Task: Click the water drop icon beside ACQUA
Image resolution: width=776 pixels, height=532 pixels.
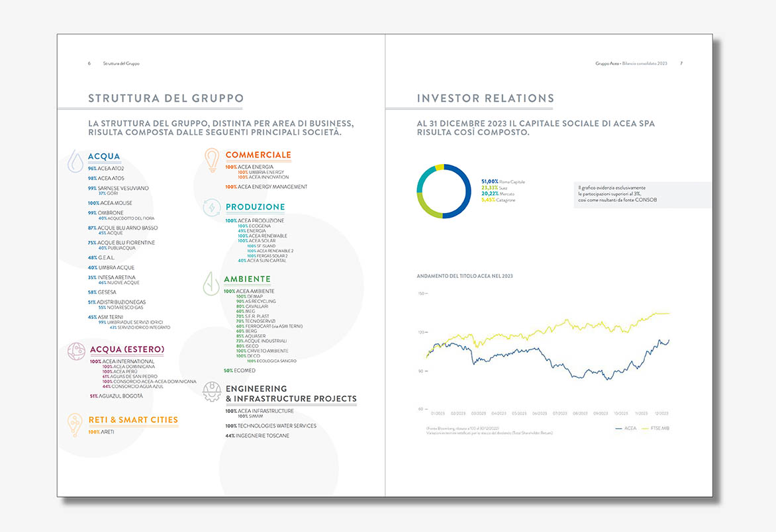Action: (75, 161)
